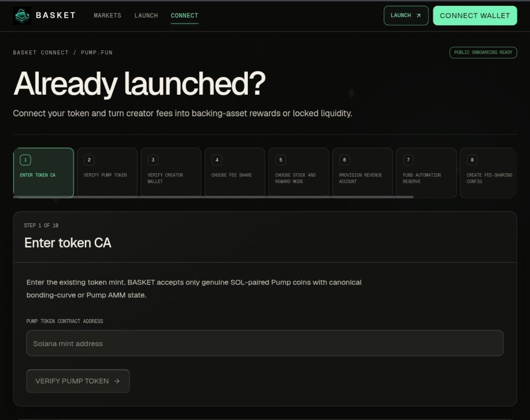Click the horizontal scrollbar under the steps

pos(213,197)
